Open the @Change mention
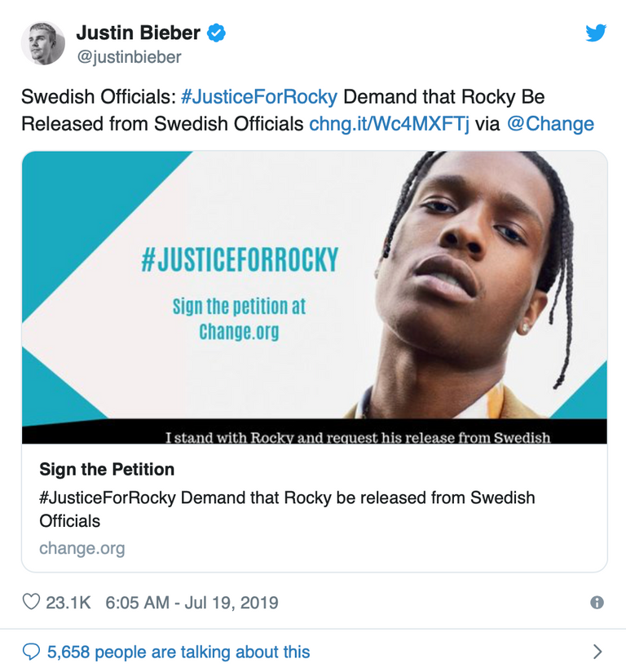Image resolution: width=626 pixels, height=672 pixels. point(550,125)
